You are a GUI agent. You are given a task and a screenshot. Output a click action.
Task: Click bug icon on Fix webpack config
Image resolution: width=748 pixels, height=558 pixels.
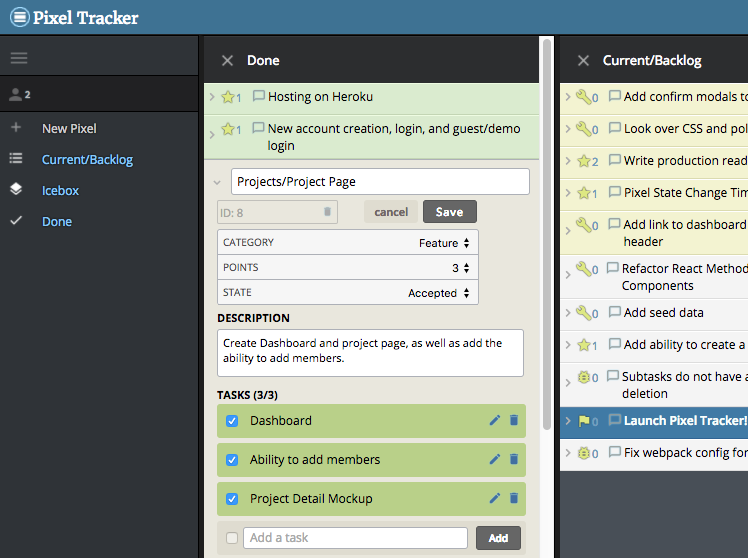(584, 453)
